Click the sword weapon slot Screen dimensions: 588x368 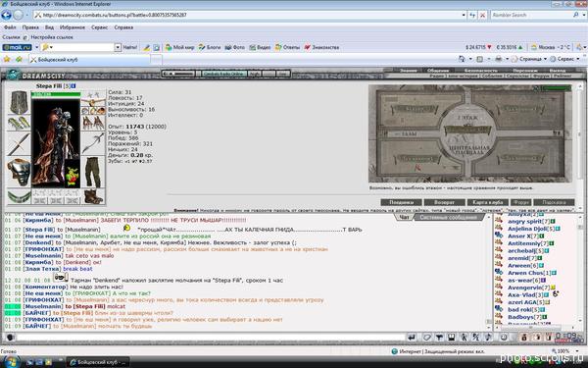(x=19, y=144)
